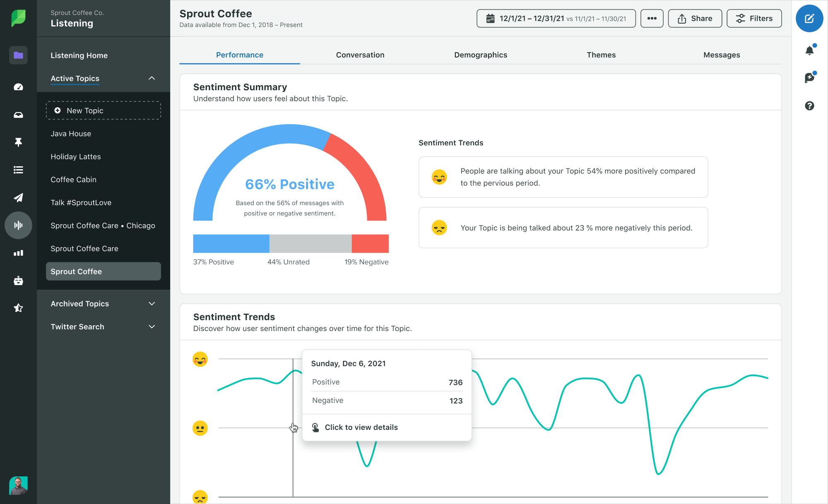Select the Demographics menu item
Screen dimensions: 828x504
[480, 54]
